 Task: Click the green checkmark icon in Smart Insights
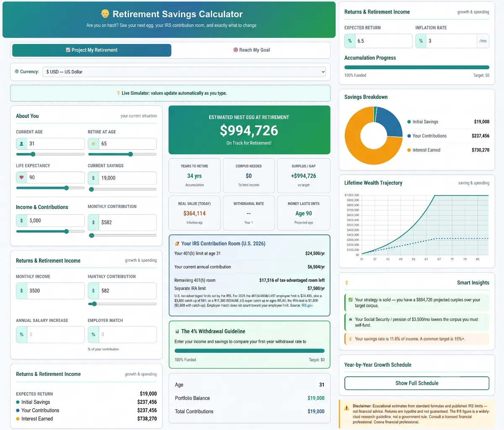click(x=351, y=300)
